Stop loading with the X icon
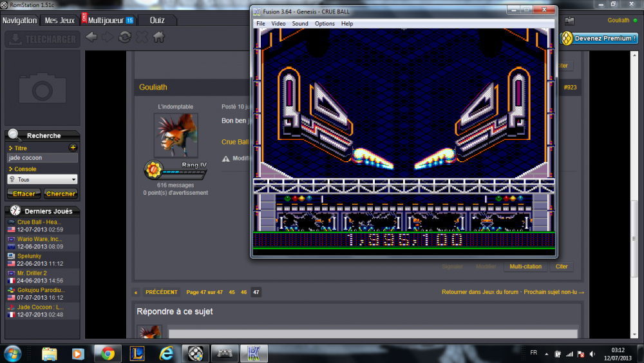 pos(142,37)
